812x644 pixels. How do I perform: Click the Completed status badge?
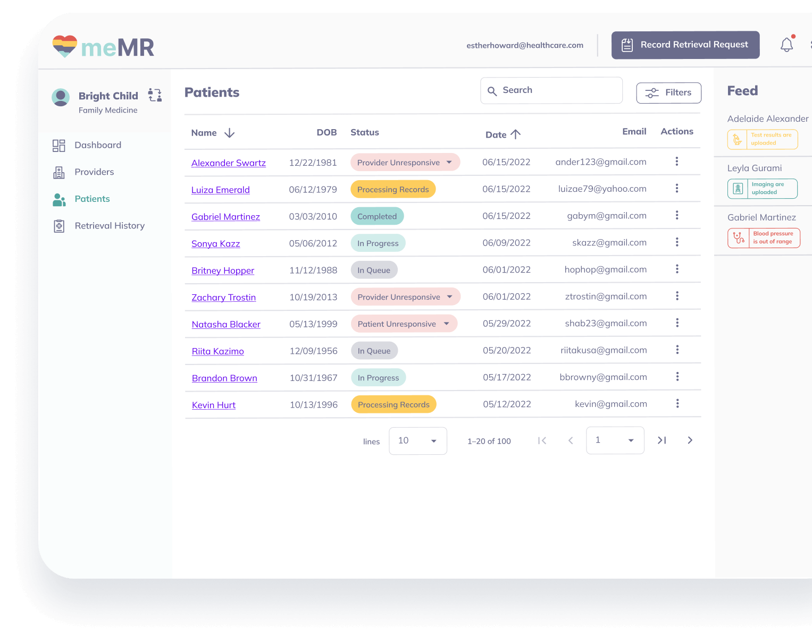click(377, 216)
